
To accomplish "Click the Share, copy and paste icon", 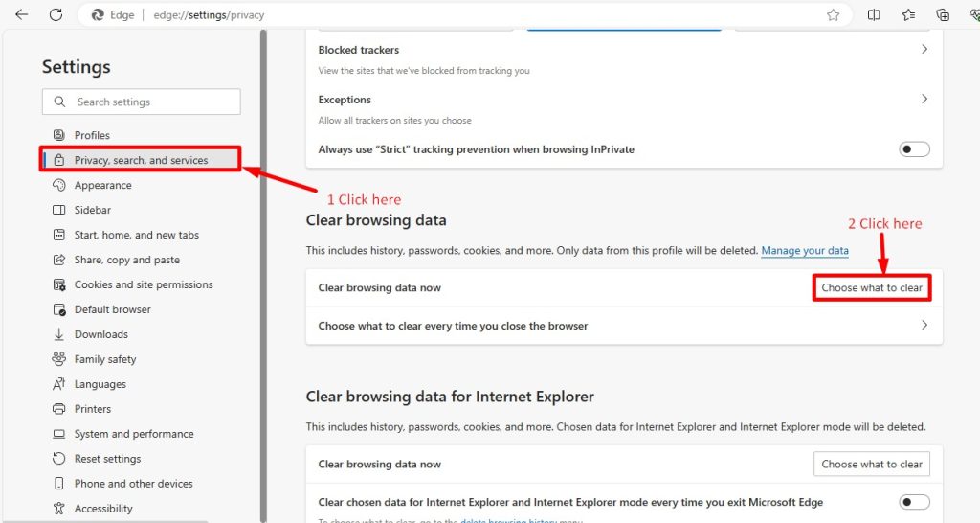I will pos(58,259).
